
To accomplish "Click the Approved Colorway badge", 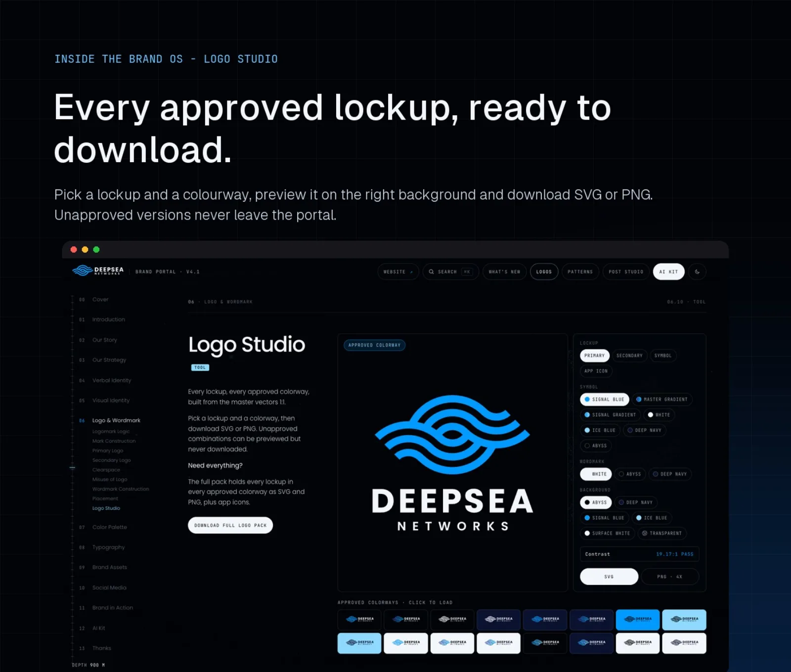I will coord(374,345).
